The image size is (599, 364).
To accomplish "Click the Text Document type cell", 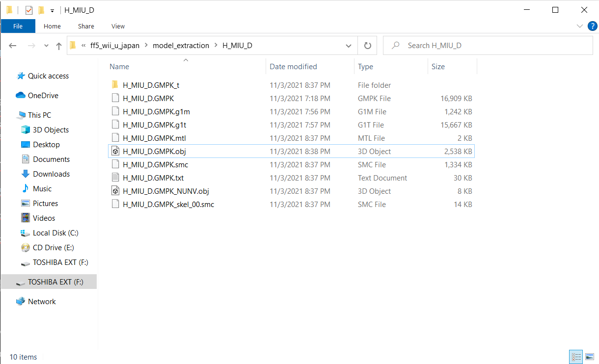I will coord(382,178).
